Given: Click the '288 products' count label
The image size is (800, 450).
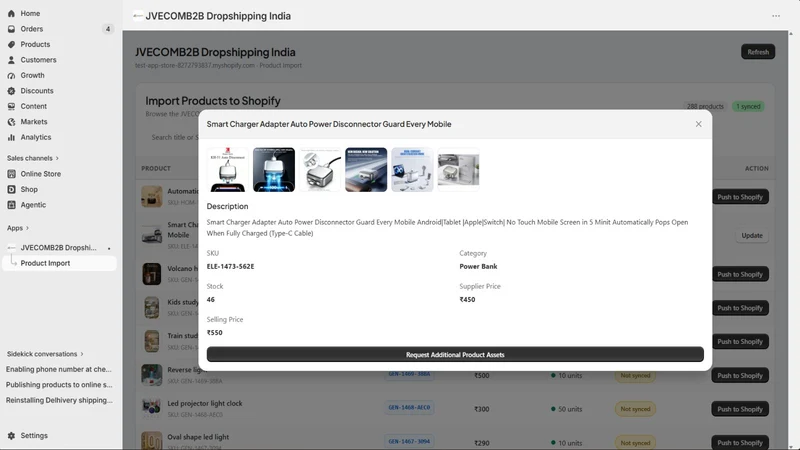Looking at the screenshot, I should tap(705, 107).
